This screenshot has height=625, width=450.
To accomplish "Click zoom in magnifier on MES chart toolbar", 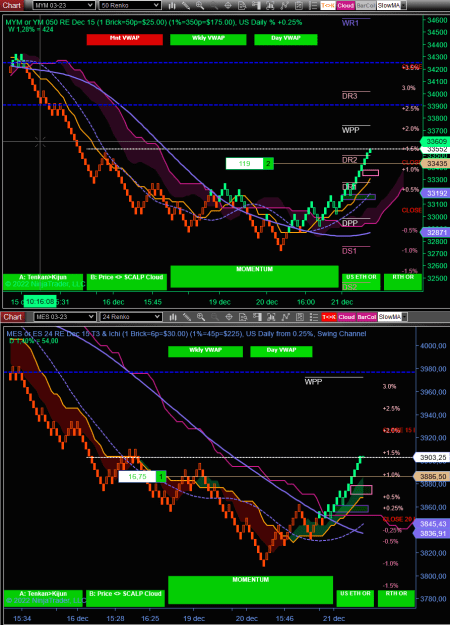I will [200, 317].
